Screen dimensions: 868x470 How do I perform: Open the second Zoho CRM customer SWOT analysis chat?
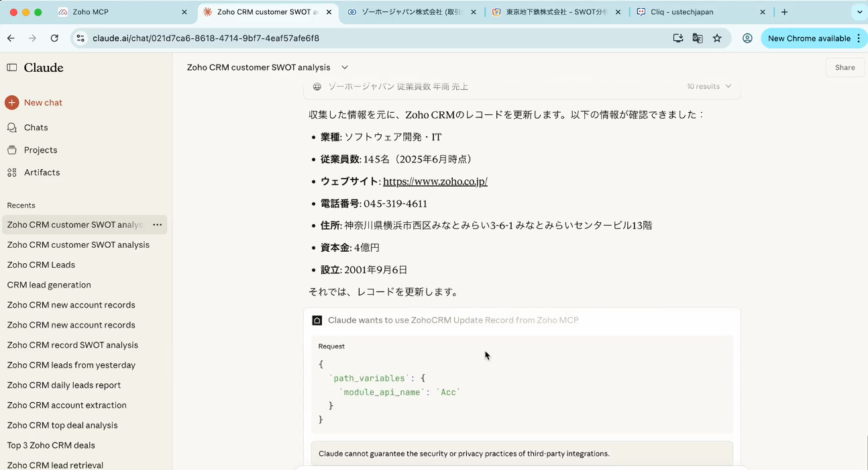coord(78,245)
